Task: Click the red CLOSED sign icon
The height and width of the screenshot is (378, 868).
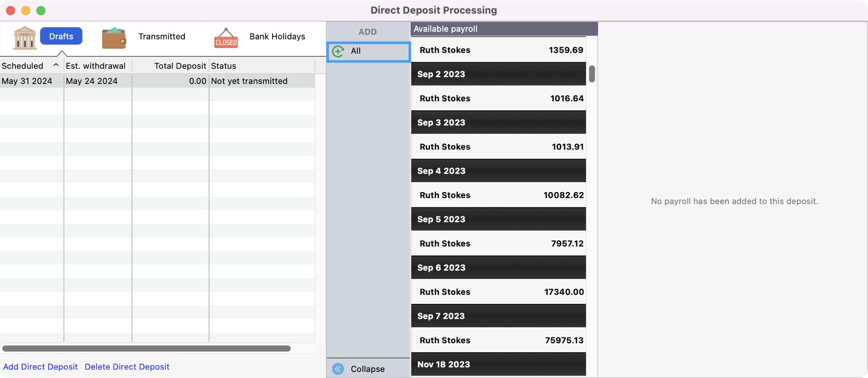Action: (x=226, y=39)
